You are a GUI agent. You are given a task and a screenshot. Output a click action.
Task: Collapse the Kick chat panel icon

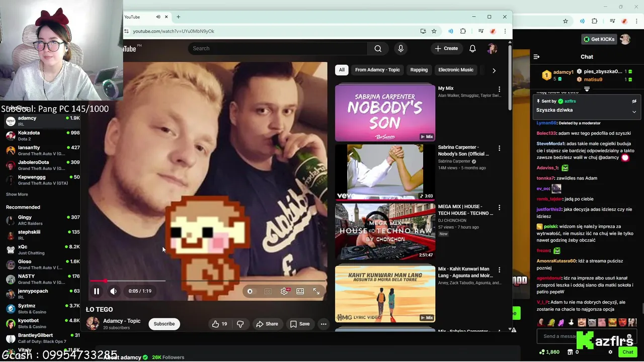point(536,57)
